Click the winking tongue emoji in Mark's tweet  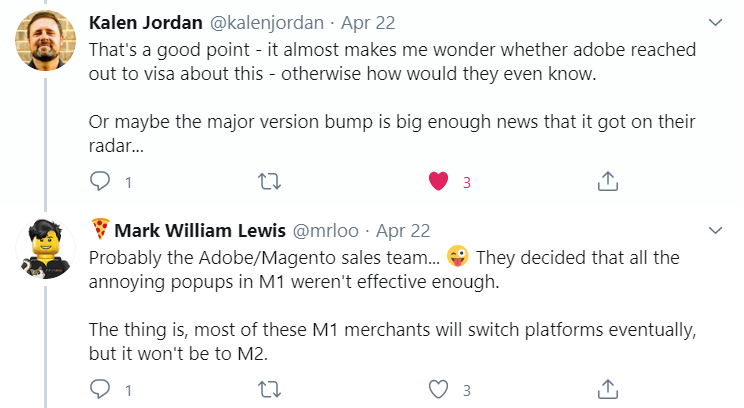(458, 257)
